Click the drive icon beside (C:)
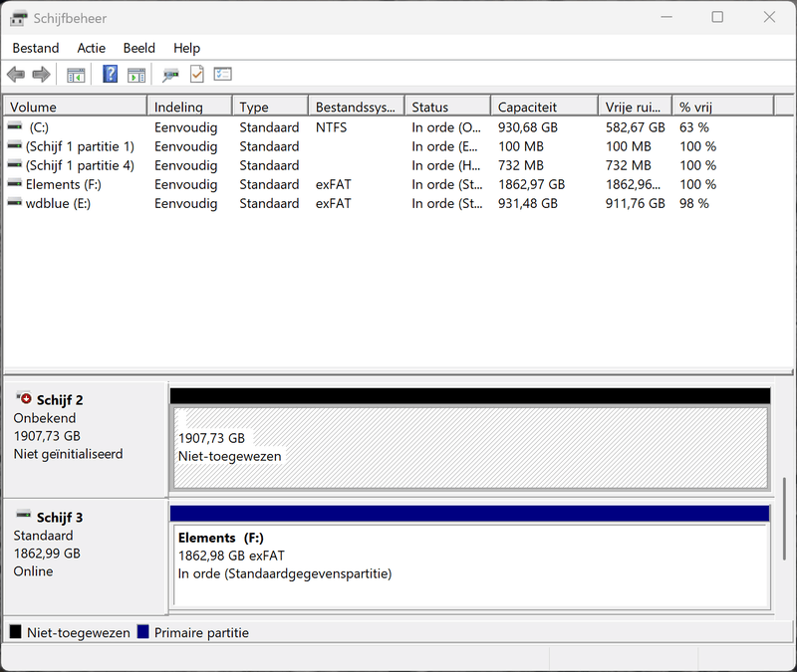Image resolution: width=797 pixels, height=672 pixels. click(x=15, y=125)
